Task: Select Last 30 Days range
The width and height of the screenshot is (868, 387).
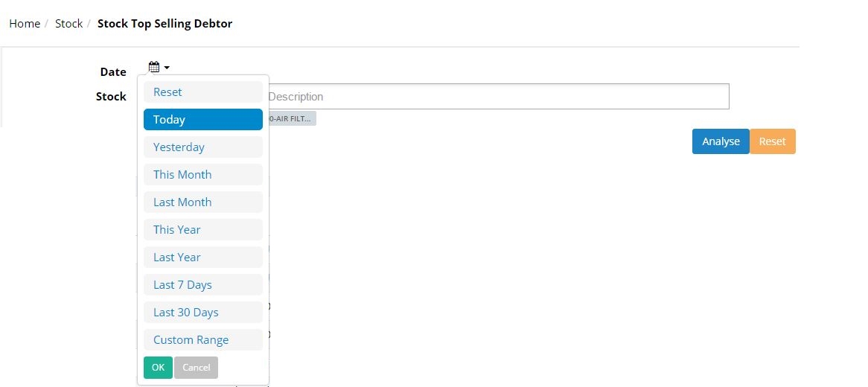Action: (x=203, y=313)
